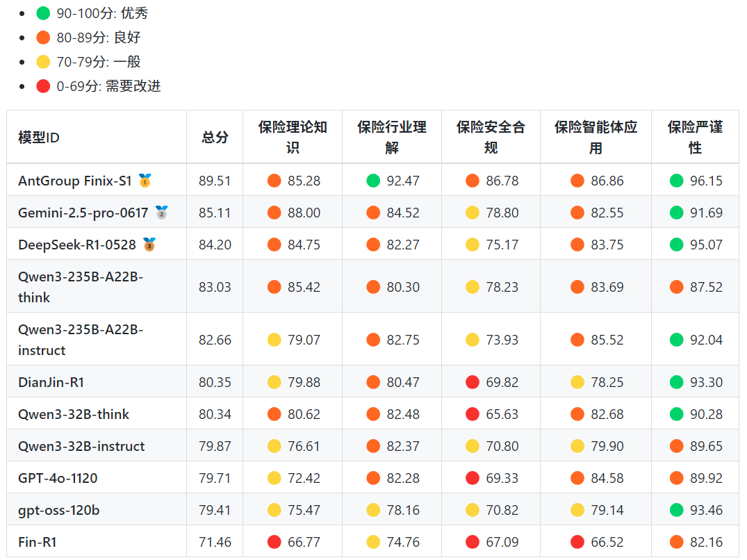Click the silver medal icon next to Gemini-2.5-pro-0617
747x560 pixels.
[161, 213]
